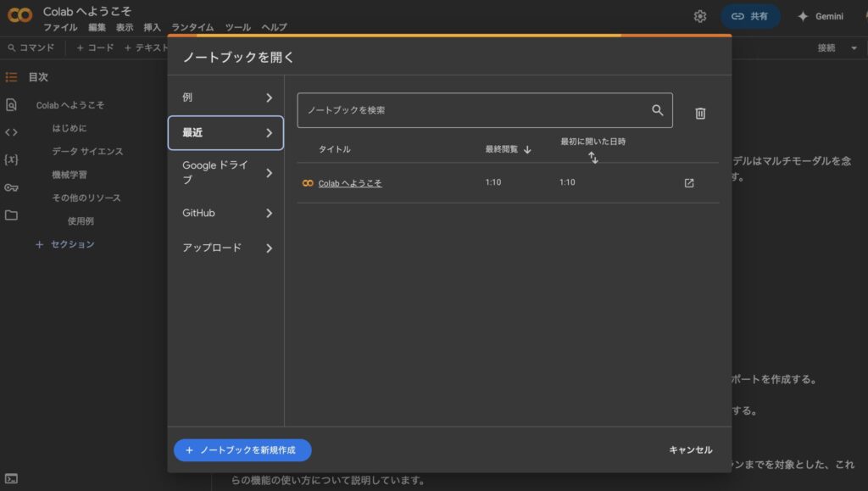
Task: Jump to 機械学習 section
Action: [x=70, y=175]
